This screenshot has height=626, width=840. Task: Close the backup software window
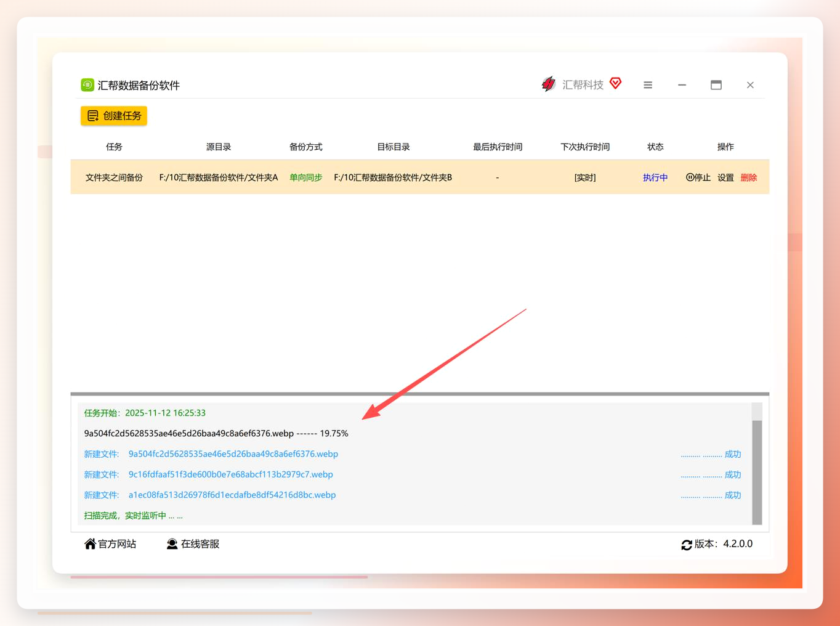pyautogui.click(x=750, y=85)
